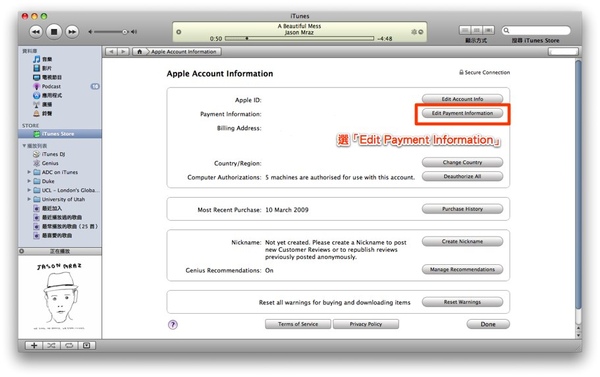Click the 正在播放 now playing header

(60, 251)
